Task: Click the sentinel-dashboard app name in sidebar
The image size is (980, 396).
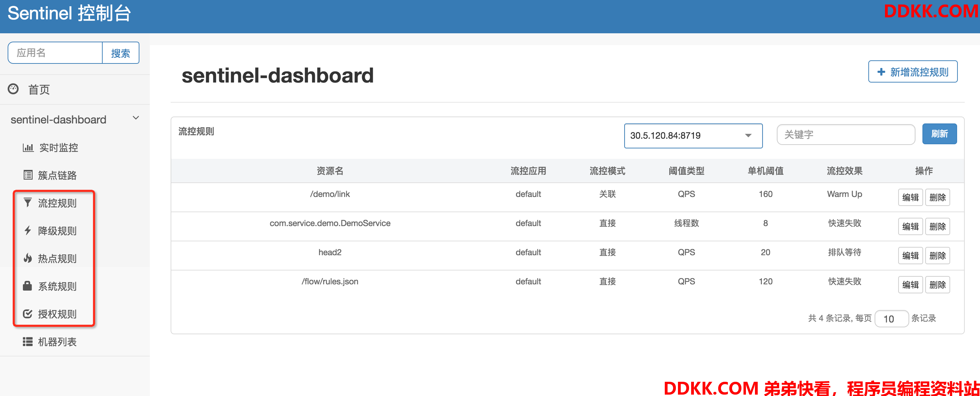Action: click(58, 119)
